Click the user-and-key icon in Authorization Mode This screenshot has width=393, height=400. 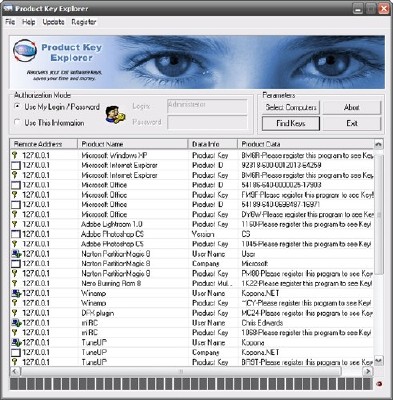click(115, 115)
